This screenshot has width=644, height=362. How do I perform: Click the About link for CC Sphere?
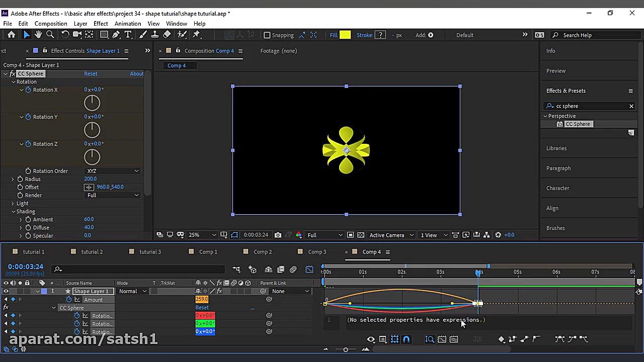[x=136, y=73]
